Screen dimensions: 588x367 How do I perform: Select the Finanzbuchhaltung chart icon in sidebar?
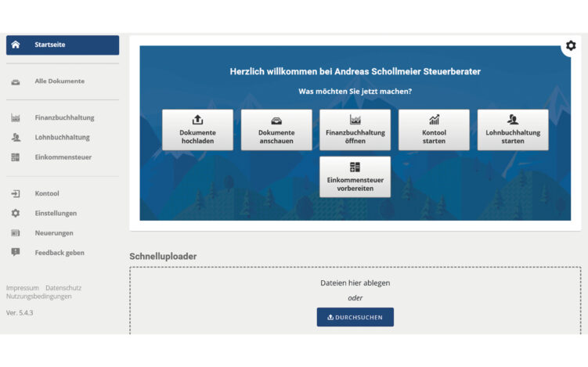[x=16, y=118]
